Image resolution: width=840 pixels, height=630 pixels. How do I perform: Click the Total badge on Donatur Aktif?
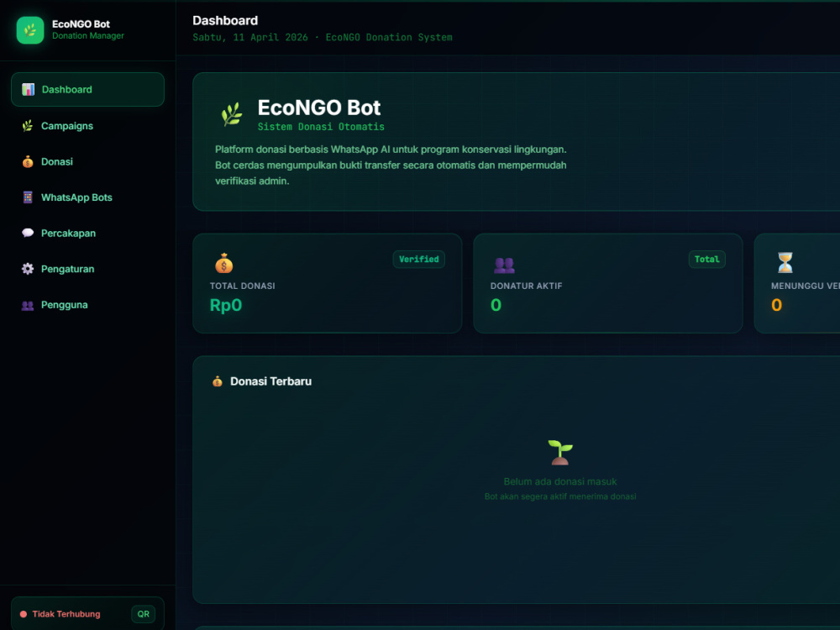coord(706,260)
